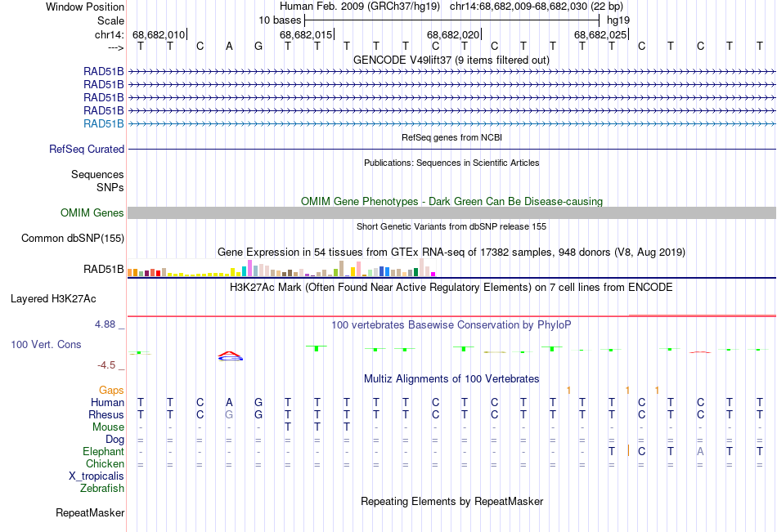The height and width of the screenshot is (532, 777).
Task: Click the Multiz Alignments of 100 Vertebrates title
Action: coord(451,379)
